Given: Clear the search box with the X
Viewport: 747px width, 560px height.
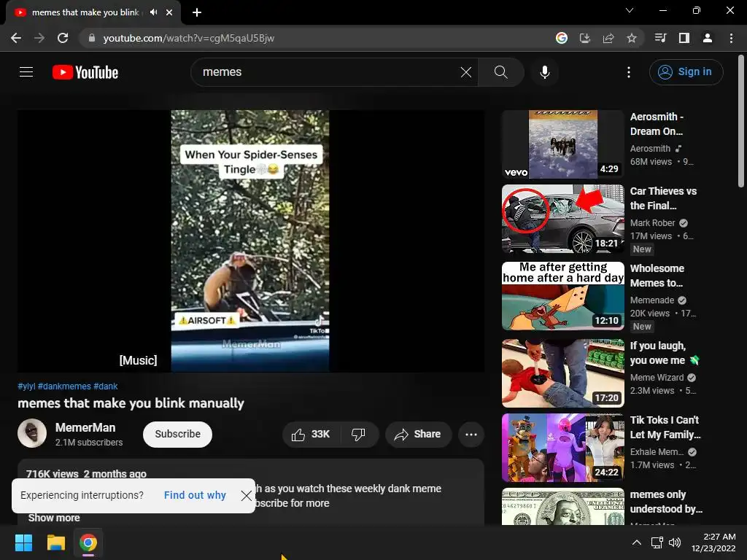Looking at the screenshot, I should point(466,72).
